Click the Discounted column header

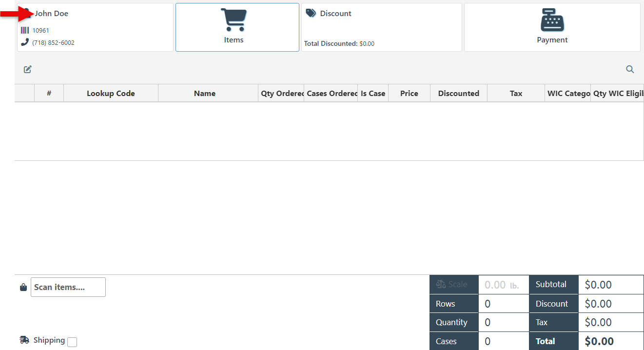click(x=458, y=94)
